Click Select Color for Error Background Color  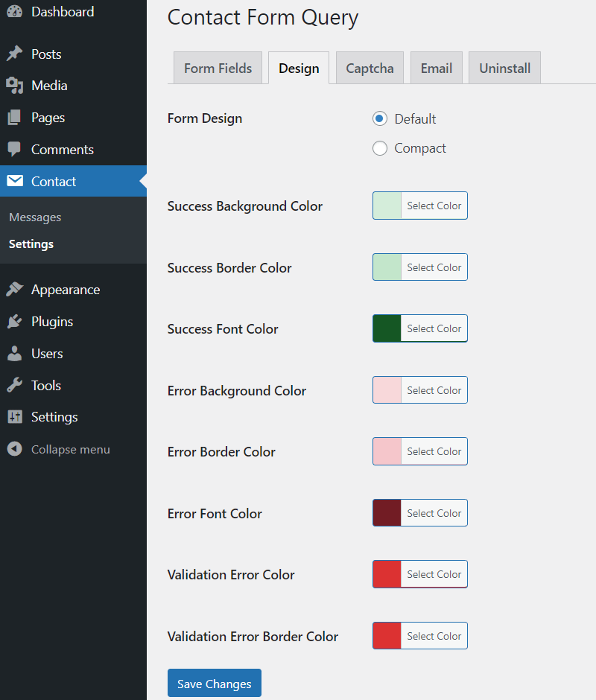pos(434,390)
